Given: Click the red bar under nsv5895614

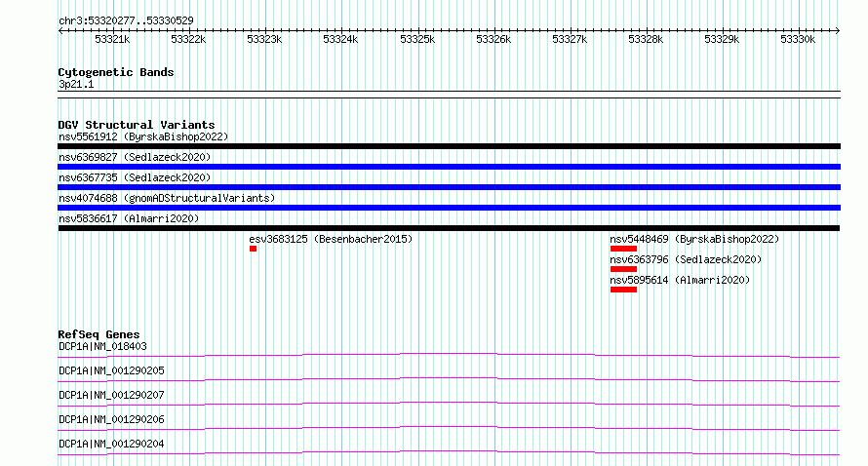Looking at the screenshot, I should [623, 290].
